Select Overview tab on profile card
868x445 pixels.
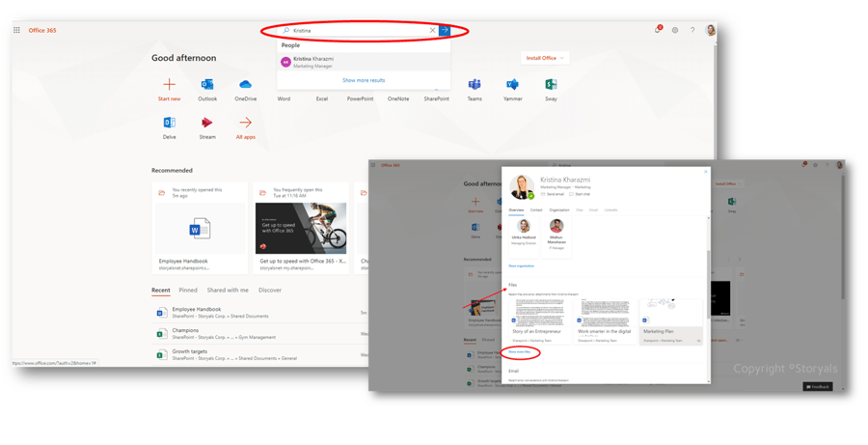coord(516,210)
